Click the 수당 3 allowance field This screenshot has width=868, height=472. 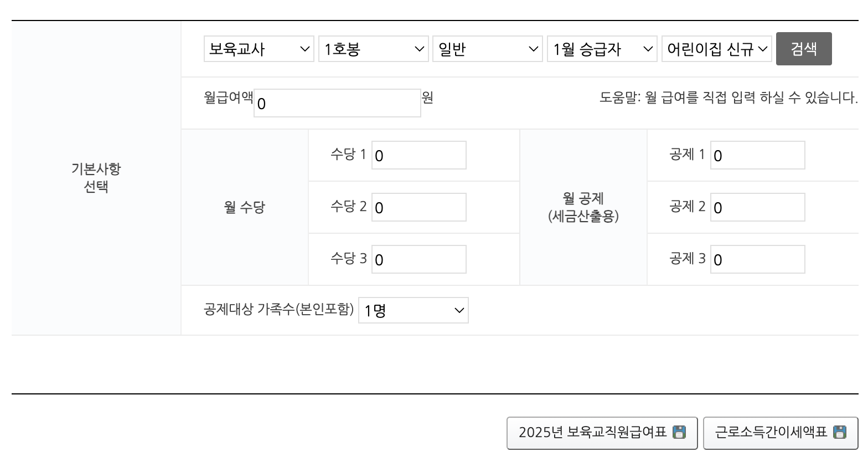pyautogui.click(x=418, y=259)
